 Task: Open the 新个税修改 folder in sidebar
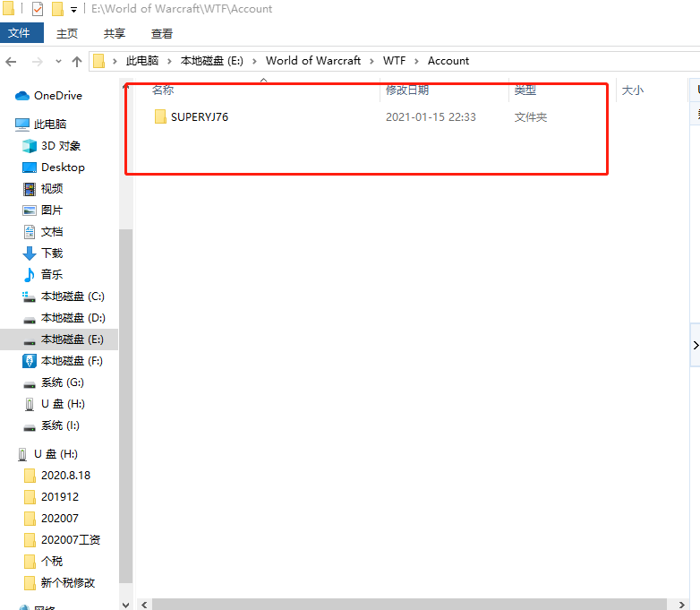pyautogui.click(x=68, y=582)
